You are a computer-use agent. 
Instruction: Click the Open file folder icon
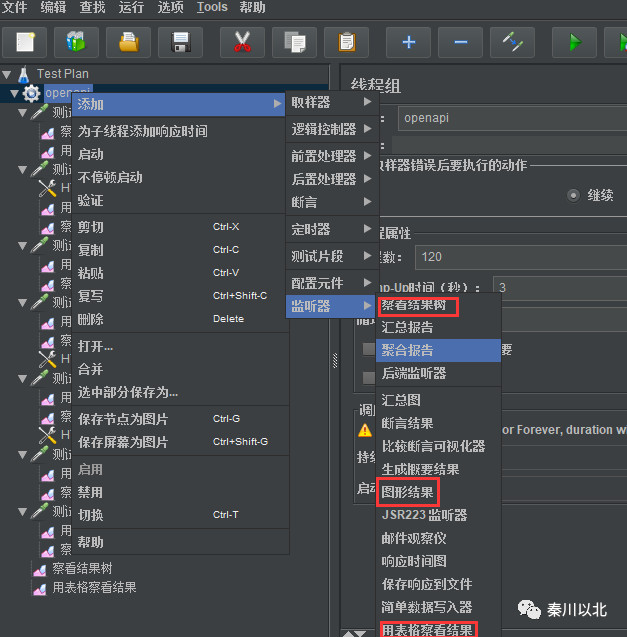[x=128, y=42]
